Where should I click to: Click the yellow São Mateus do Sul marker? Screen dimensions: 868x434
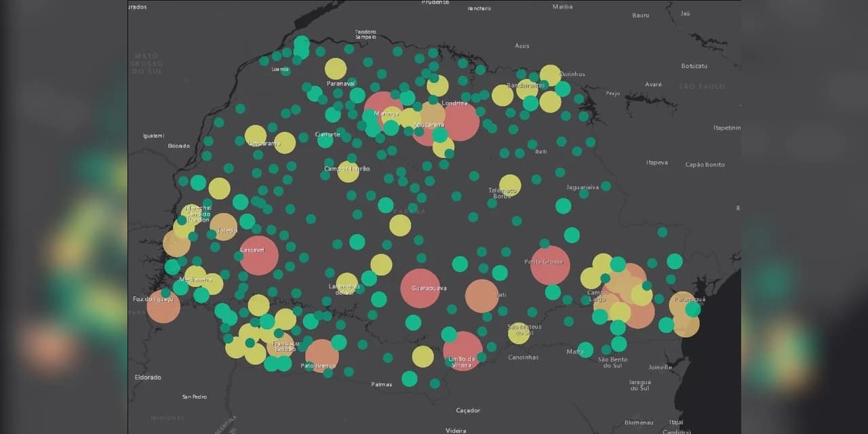[x=518, y=333]
